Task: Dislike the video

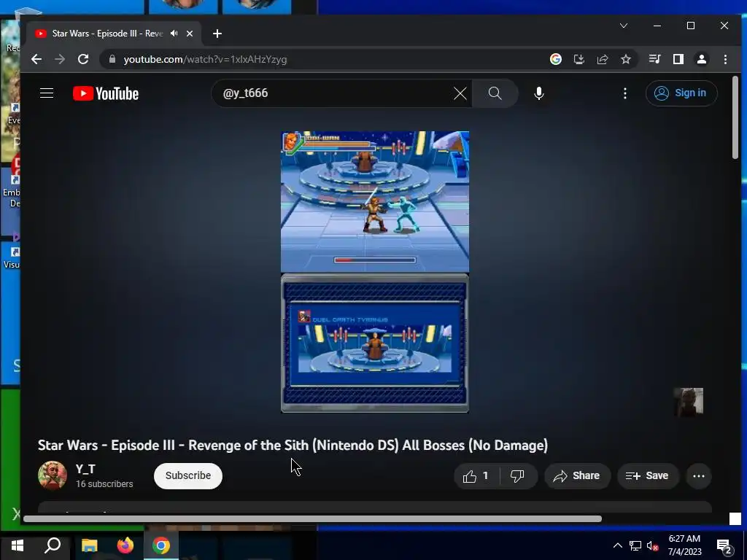Action: (x=517, y=475)
